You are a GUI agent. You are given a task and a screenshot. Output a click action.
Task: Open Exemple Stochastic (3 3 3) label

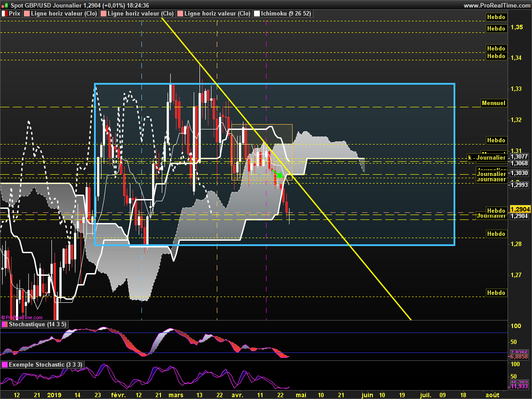click(46, 365)
